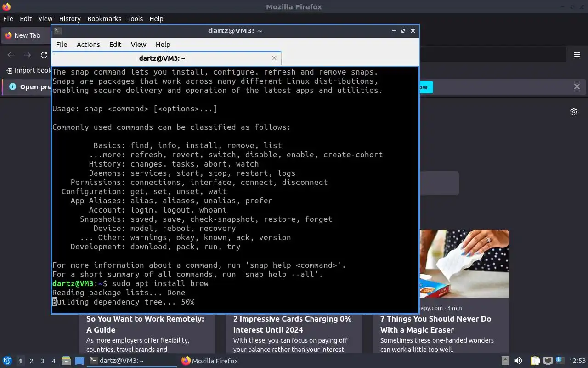Open Firefox Help menu
The height and width of the screenshot is (368, 588).
point(156,19)
